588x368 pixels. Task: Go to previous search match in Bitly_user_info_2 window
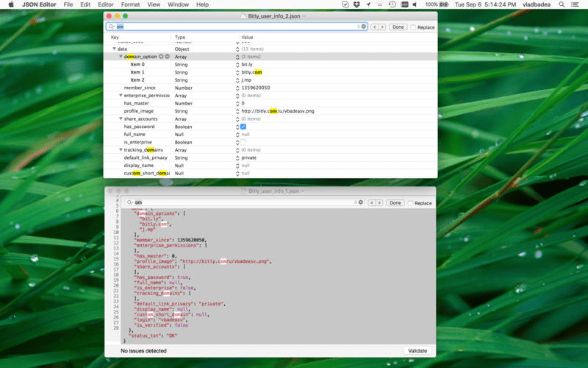coord(374,27)
